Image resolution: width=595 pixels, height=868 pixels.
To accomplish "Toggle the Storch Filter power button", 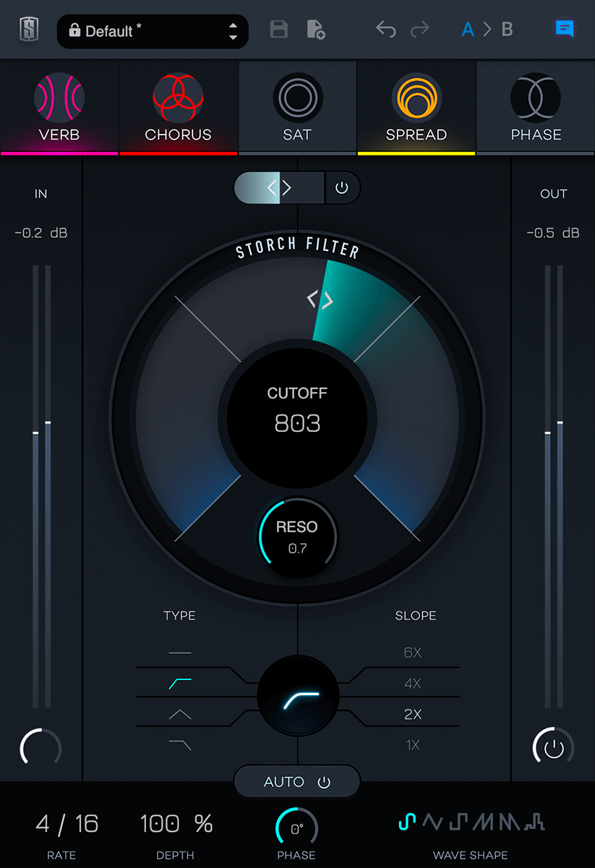I will pos(342,188).
